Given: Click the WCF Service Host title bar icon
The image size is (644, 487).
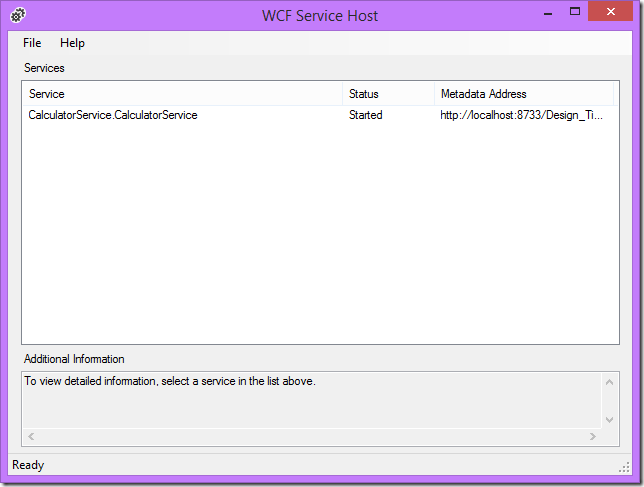Looking at the screenshot, I should click(x=18, y=15).
